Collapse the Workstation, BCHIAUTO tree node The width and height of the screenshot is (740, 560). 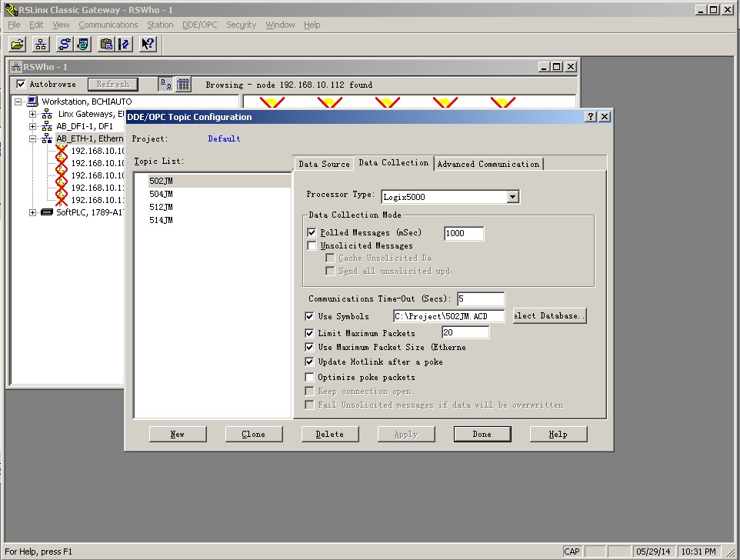18,102
